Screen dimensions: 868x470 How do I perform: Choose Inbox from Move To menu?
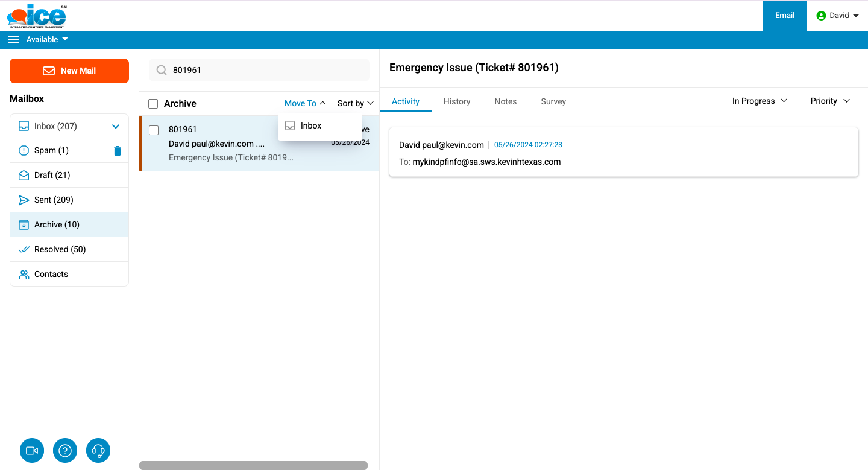tap(311, 126)
